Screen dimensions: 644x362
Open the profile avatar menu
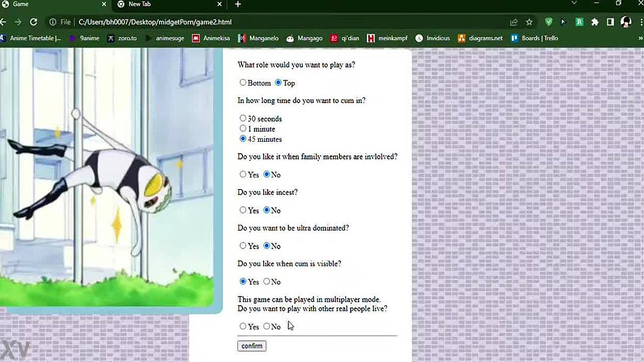[626, 22]
